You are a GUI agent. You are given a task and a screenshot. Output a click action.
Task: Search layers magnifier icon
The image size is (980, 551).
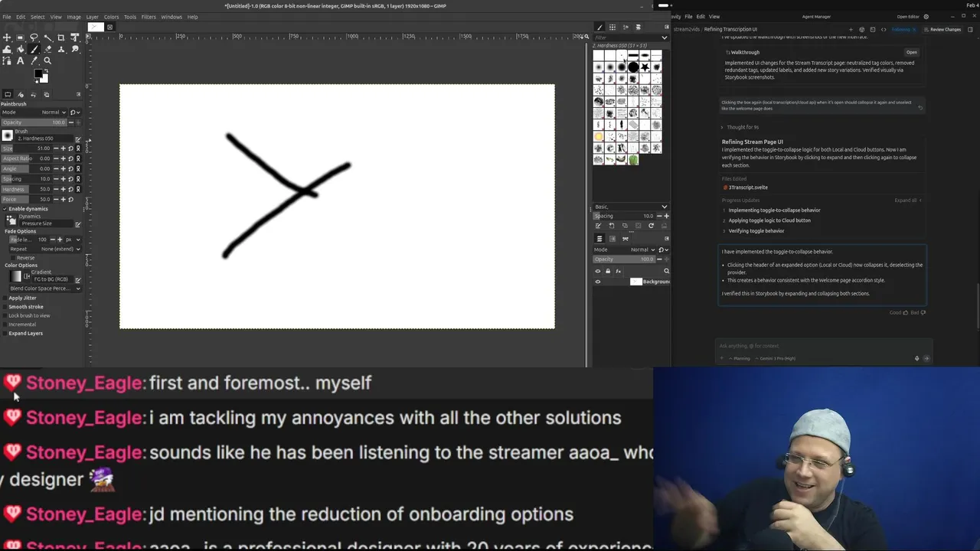coord(666,271)
